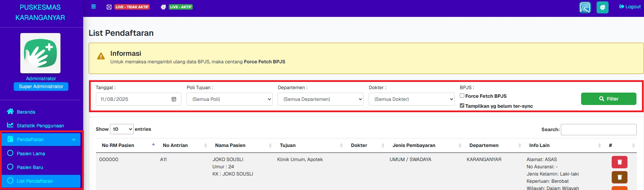Click the Logout link

[630, 7]
